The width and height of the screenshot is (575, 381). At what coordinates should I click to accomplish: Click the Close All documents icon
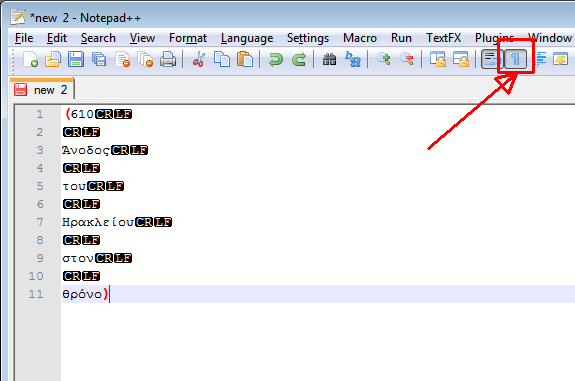(145, 59)
